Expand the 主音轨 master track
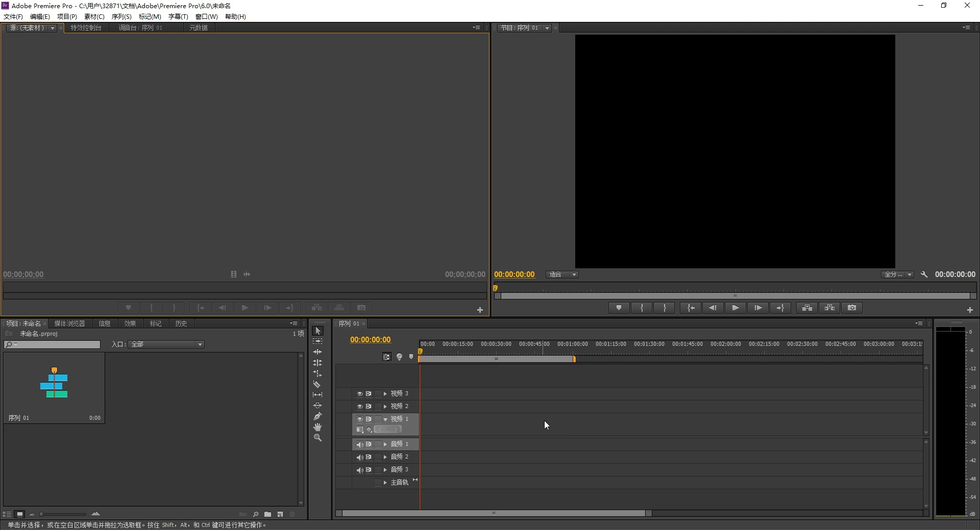 coord(385,483)
